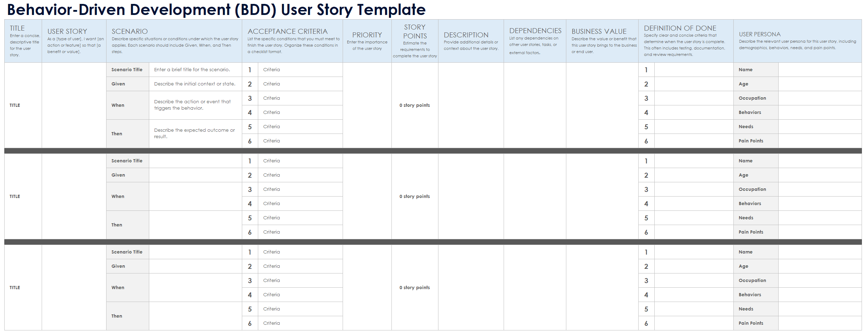
Task: Select 'Describe the expected outcome or result' cell
Action: pos(195,134)
